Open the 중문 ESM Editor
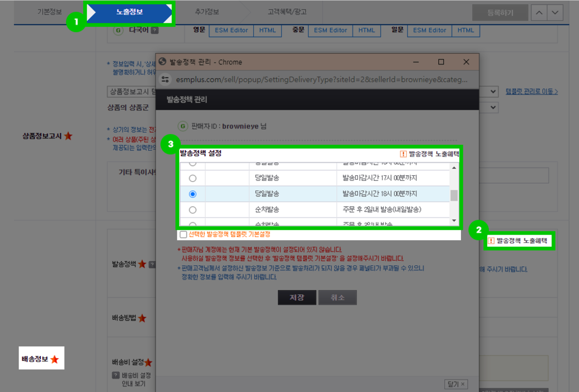This screenshot has width=579, height=392. 331,31
